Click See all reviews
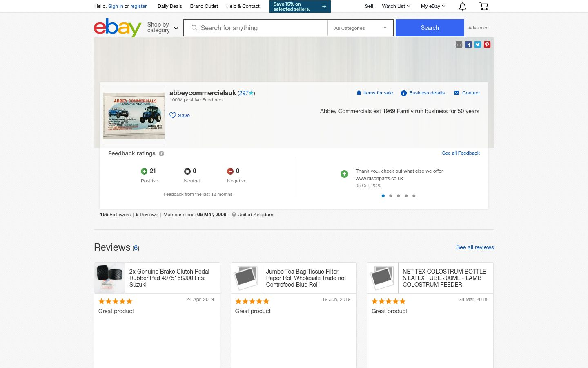The height and width of the screenshot is (368, 588). point(475,247)
